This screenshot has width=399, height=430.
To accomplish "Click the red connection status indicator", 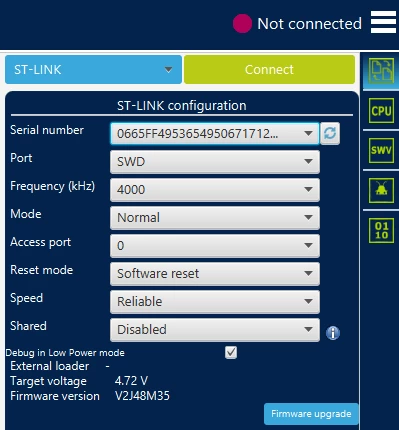I will click(242, 24).
